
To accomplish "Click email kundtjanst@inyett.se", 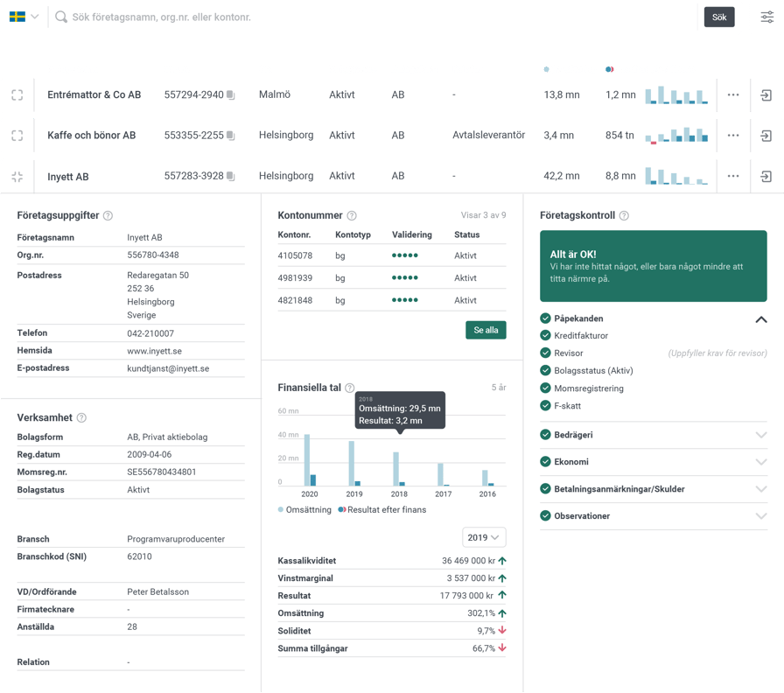I will coord(168,368).
